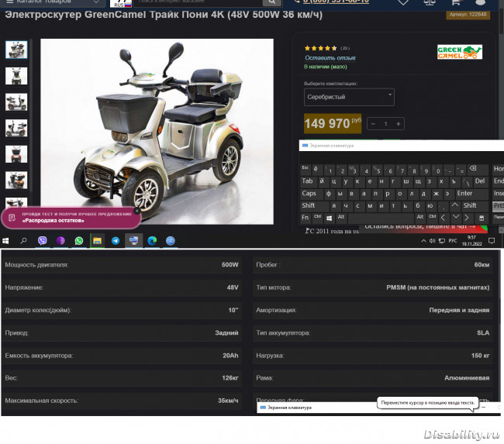Select the fourth scooter thumbnail
This screenshot has width=504, height=444.
[16, 128]
